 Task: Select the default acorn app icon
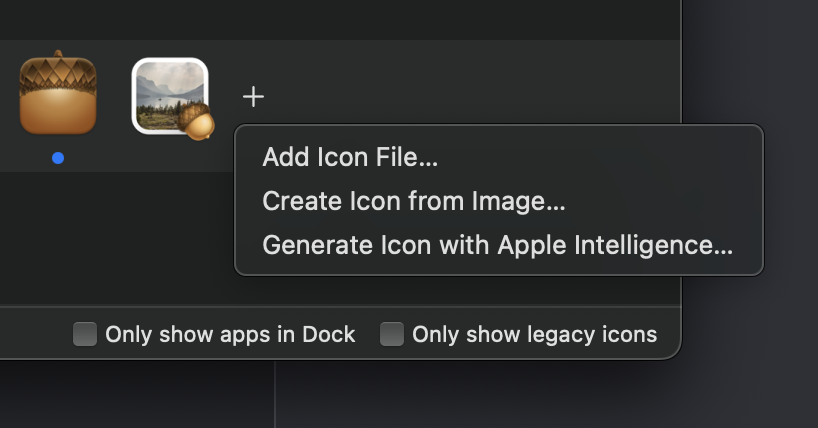(x=58, y=93)
